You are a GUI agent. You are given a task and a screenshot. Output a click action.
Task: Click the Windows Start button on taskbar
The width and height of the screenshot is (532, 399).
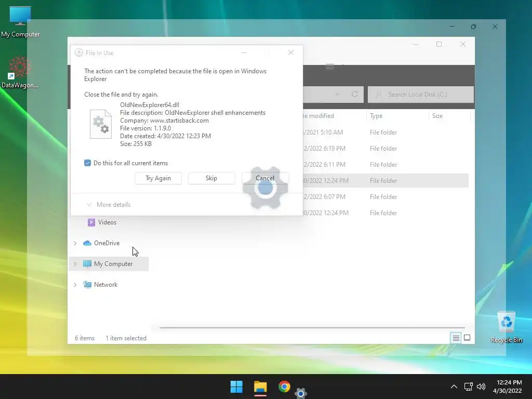click(x=236, y=387)
